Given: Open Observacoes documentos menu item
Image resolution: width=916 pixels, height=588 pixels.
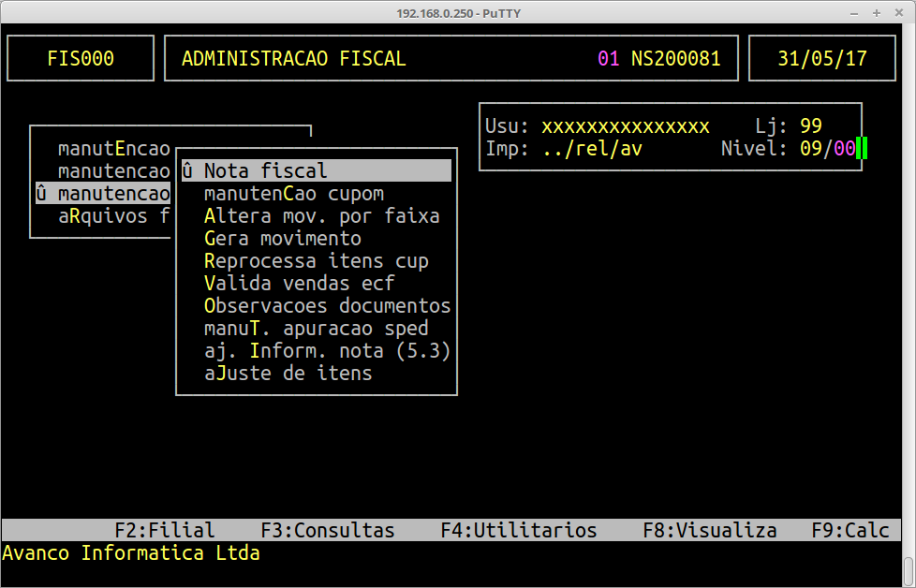Looking at the screenshot, I should [327, 306].
